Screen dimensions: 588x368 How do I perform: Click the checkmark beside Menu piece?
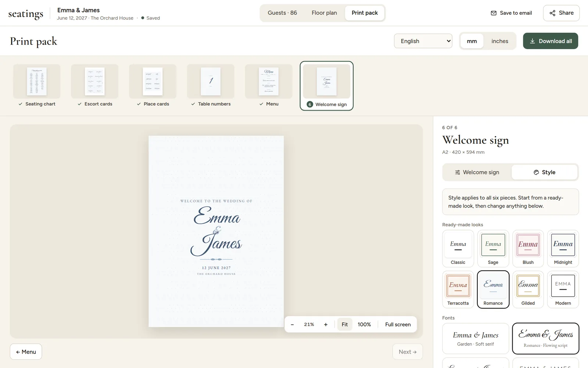point(261,104)
